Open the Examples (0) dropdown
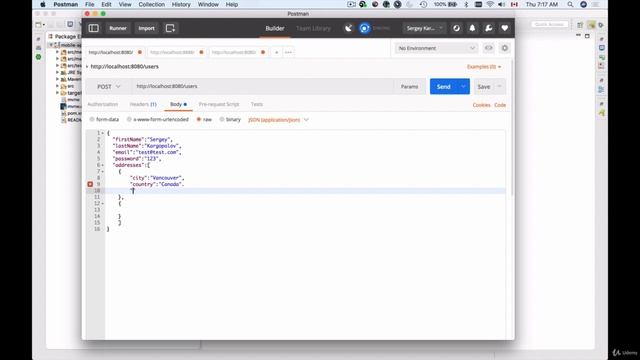The width and height of the screenshot is (640, 360). [484, 67]
